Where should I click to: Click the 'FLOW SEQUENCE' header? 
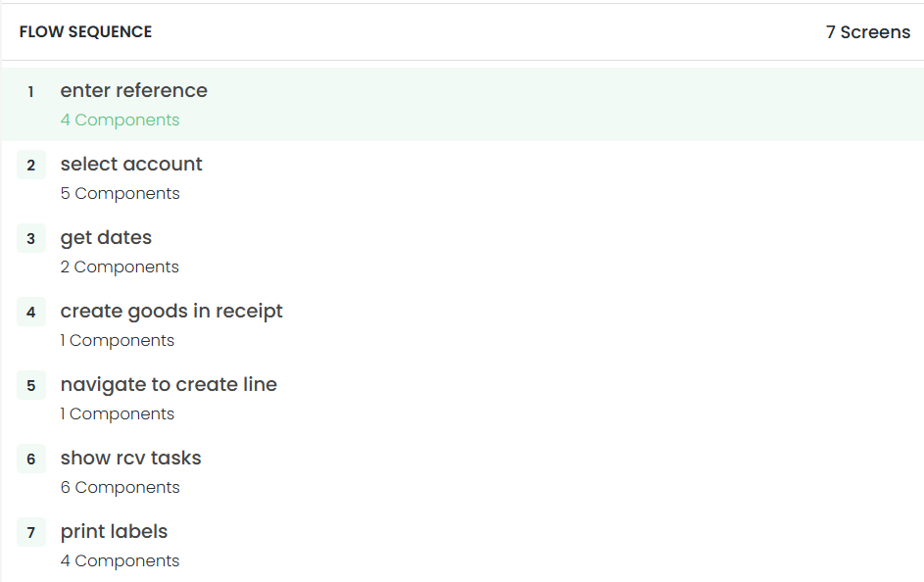pyautogui.click(x=85, y=32)
